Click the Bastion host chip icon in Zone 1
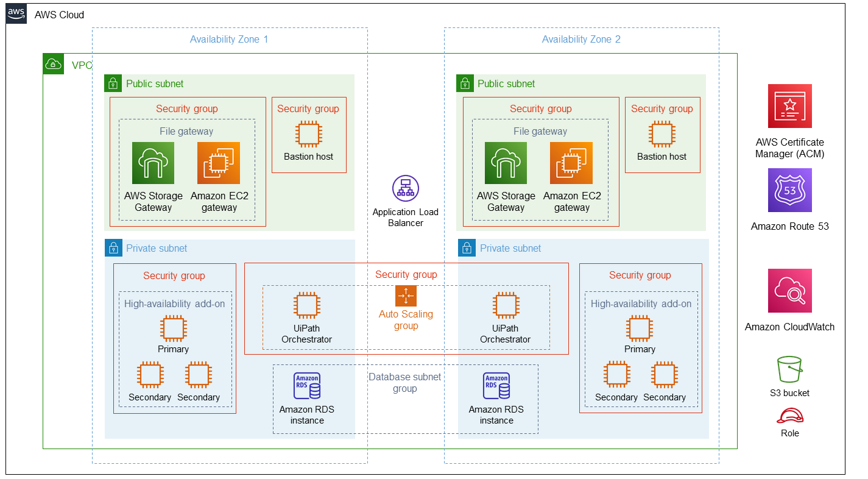 point(308,133)
